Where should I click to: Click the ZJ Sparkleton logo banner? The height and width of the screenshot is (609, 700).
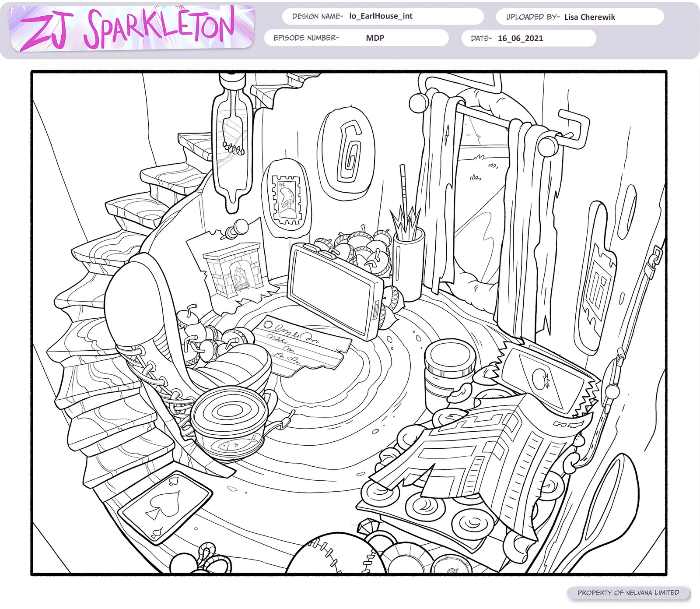click(132, 28)
